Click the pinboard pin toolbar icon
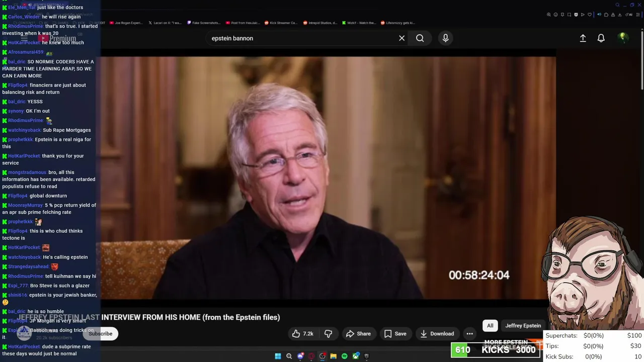This screenshot has width=644, height=362. click(x=562, y=15)
